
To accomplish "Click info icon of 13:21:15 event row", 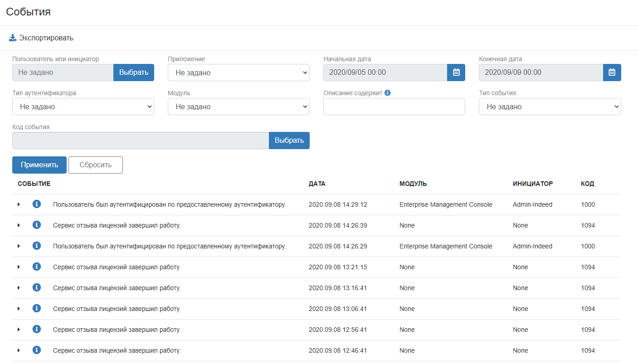I will pyautogui.click(x=37, y=267).
